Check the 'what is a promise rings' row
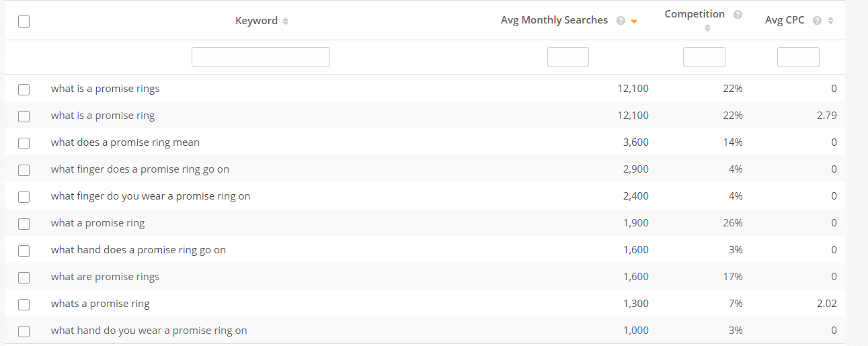Image resolution: width=868 pixels, height=346 pixels. point(24,89)
